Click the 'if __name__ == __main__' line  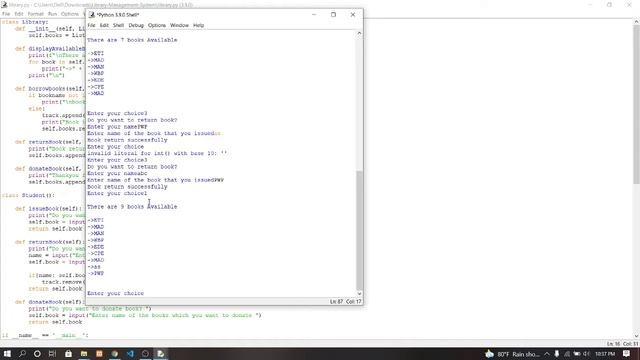tap(45, 336)
